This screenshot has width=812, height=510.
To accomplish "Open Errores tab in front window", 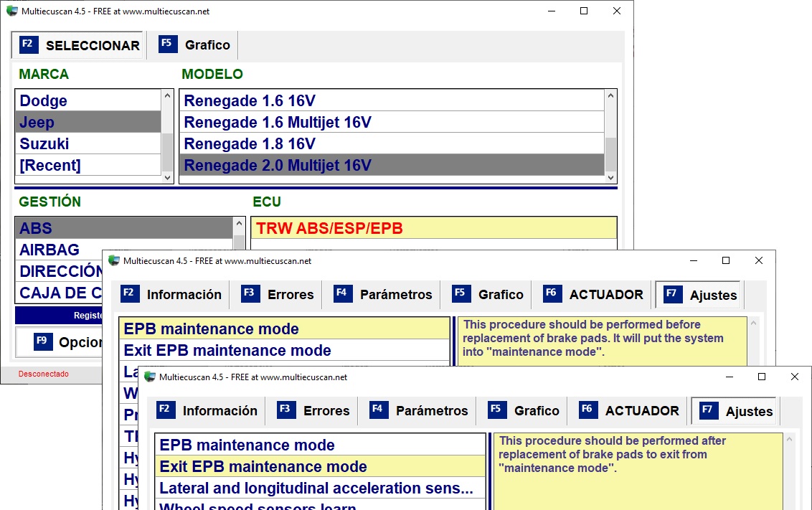I will point(313,410).
